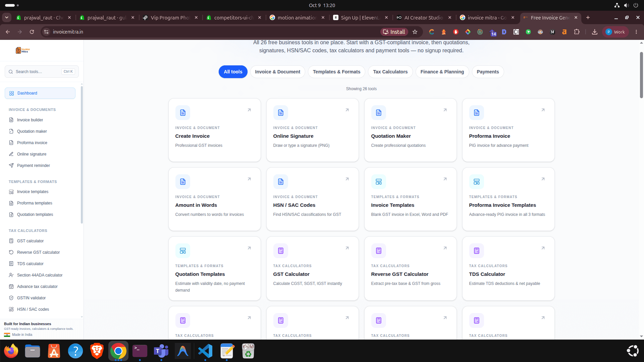Click the Online Signature document icon
Screen dimensions: 644x362
(281, 113)
